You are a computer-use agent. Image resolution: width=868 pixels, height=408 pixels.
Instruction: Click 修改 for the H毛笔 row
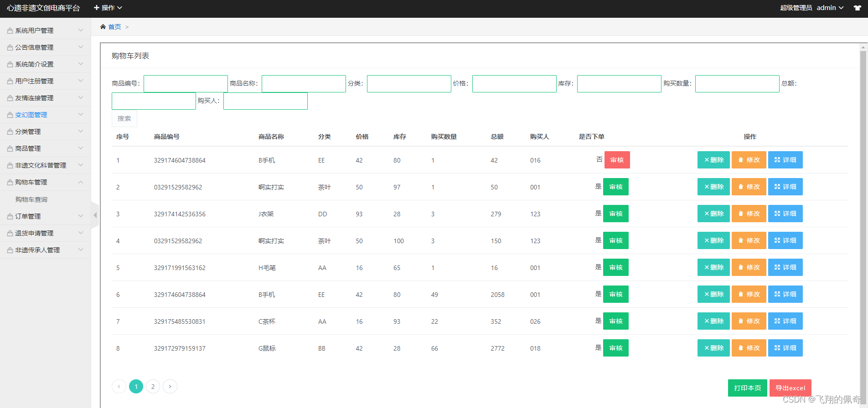pyautogui.click(x=749, y=267)
